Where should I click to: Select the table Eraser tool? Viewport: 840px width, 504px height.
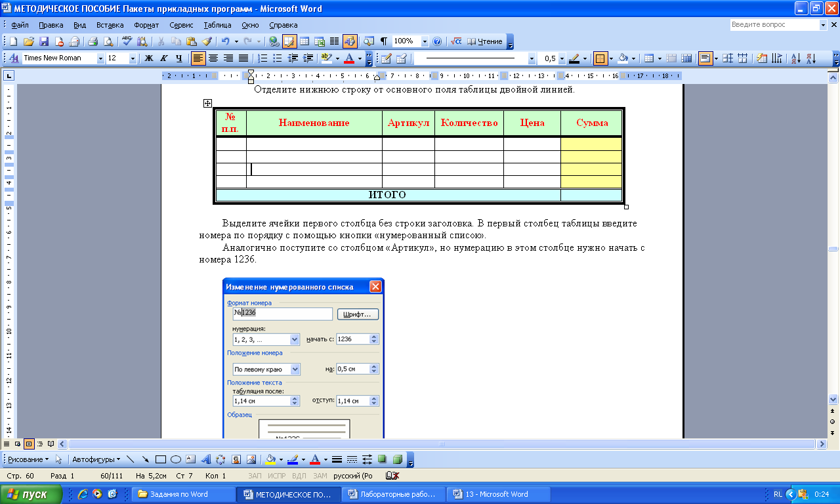(x=402, y=58)
